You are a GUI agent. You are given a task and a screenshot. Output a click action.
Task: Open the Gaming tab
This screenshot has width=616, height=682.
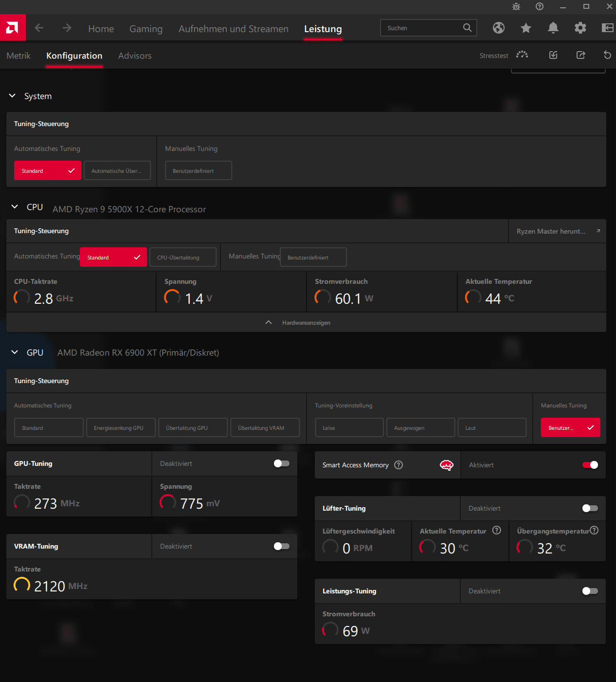[146, 29]
